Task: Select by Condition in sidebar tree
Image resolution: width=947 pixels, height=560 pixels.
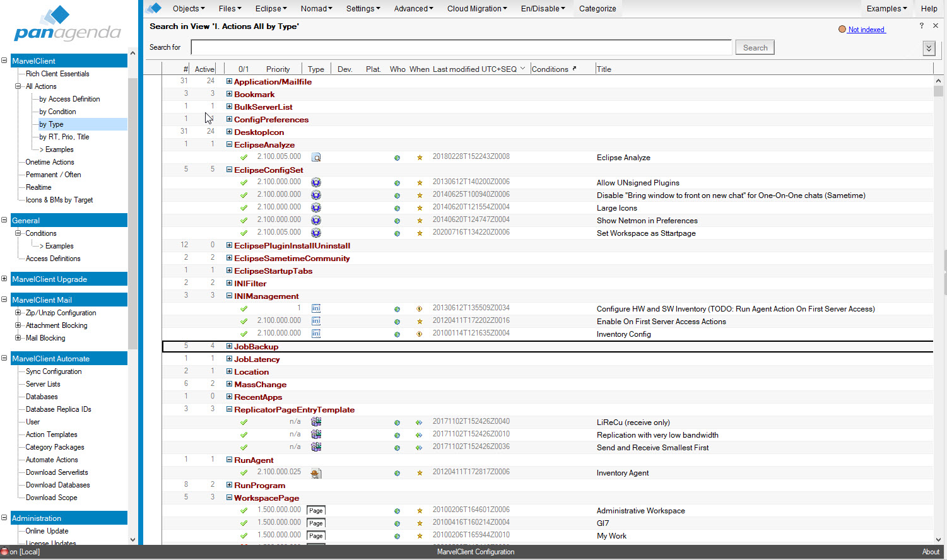Action: point(57,112)
